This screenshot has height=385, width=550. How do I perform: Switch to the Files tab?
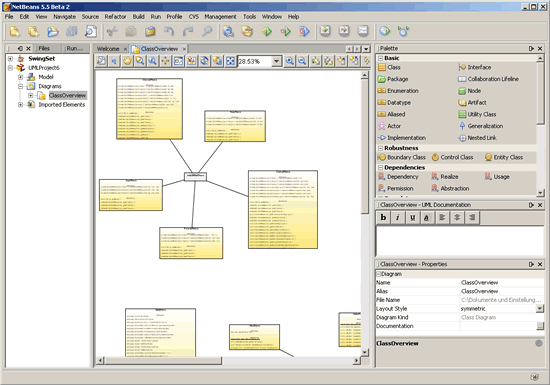[x=44, y=48]
